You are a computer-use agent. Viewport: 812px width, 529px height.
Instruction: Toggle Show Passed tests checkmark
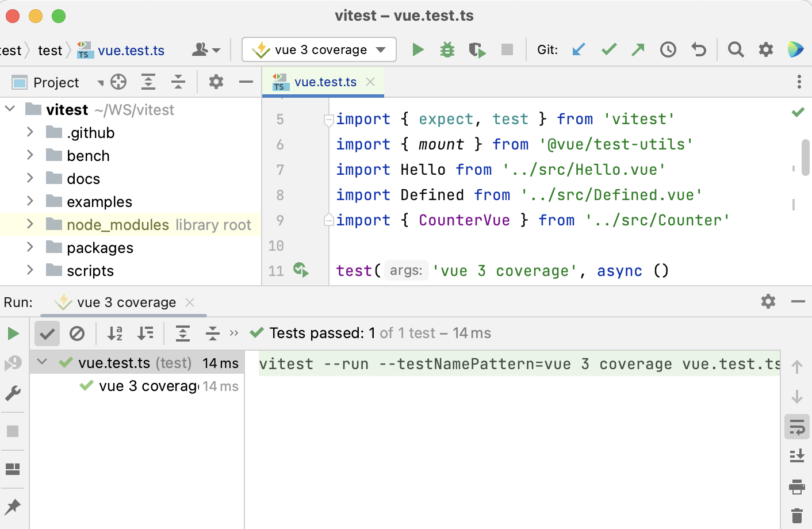(x=47, y=333)
